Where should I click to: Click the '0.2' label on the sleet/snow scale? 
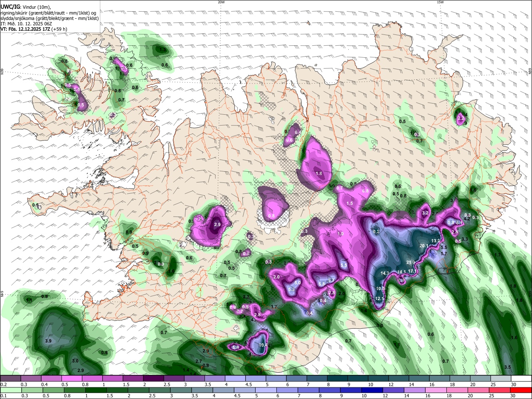tap(3, 384)
